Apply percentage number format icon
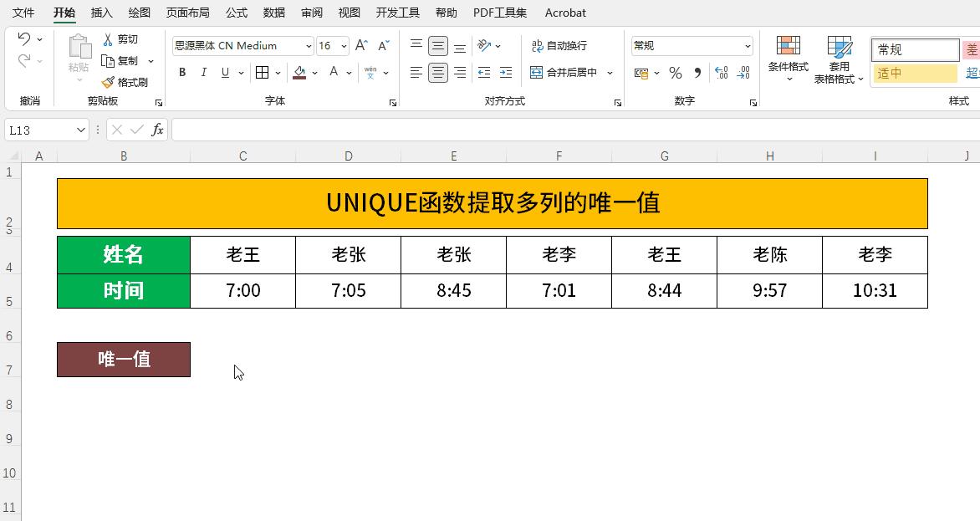980x521 pixels. (x=676, y=73)
